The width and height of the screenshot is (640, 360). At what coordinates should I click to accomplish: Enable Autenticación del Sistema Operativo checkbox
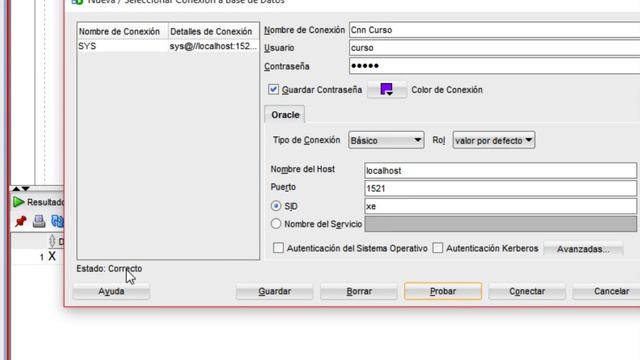tap(278, 248)
